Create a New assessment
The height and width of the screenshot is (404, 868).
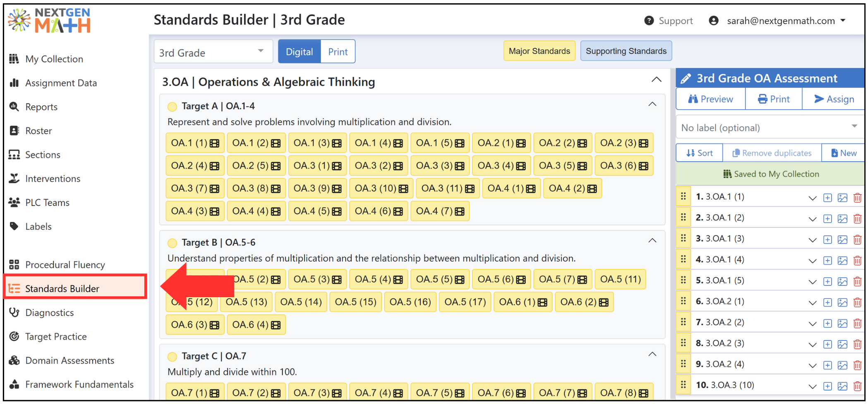(843, 153)
